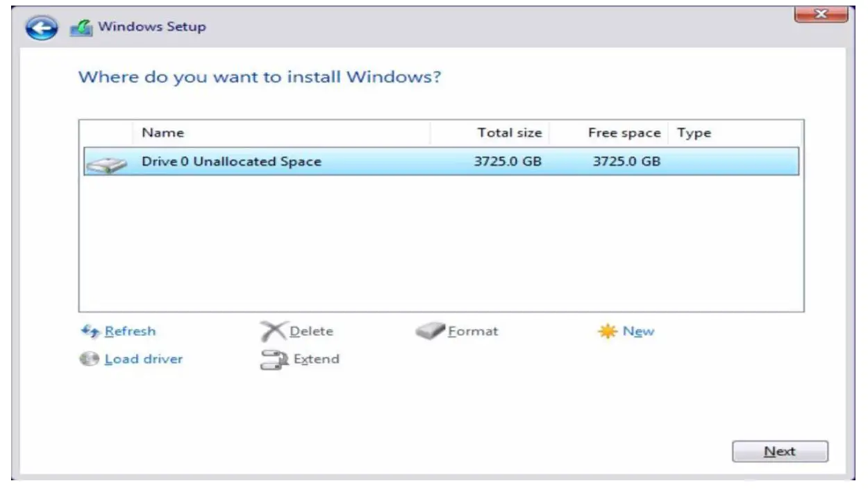The image size is (868, 490).
Task: Click the New partition star icon
Action: pyautogui.click(x=608, y=332)
